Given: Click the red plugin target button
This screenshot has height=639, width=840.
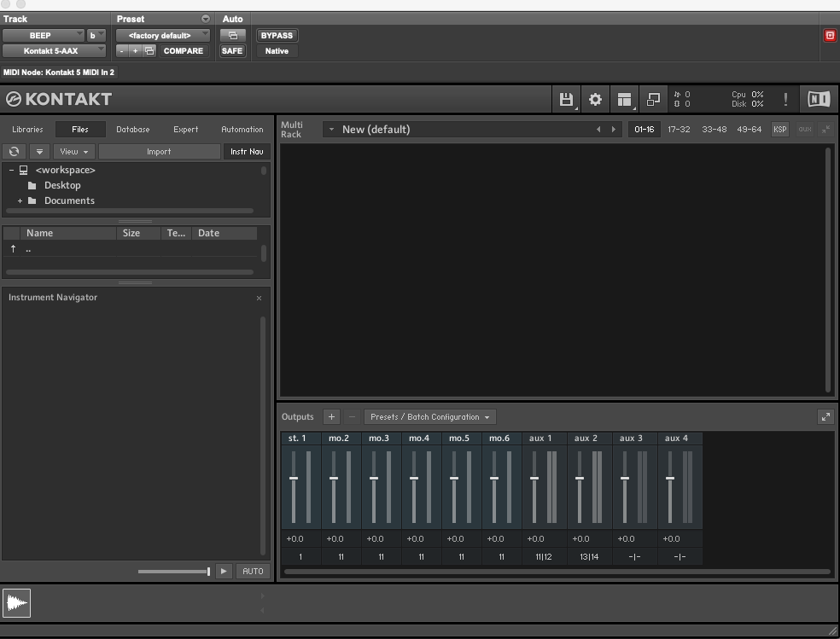Looking at the screenshot, I should tap(830, 36).
